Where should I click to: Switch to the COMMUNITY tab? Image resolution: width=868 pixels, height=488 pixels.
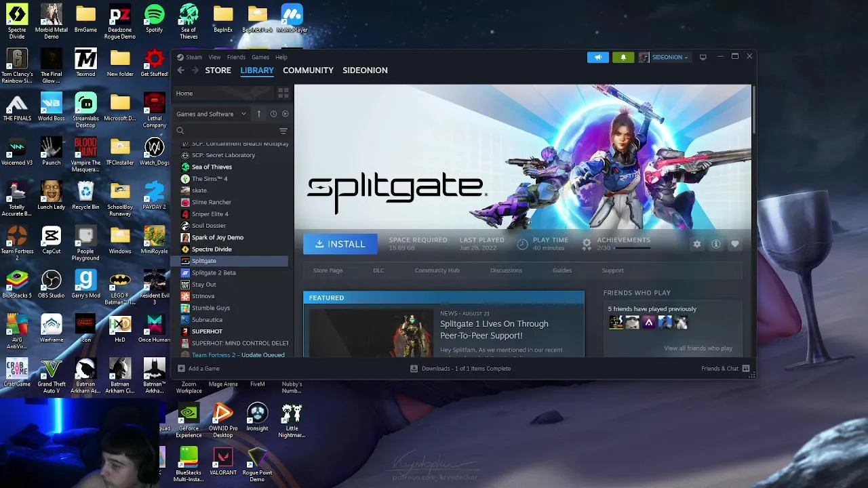[308, 70]
